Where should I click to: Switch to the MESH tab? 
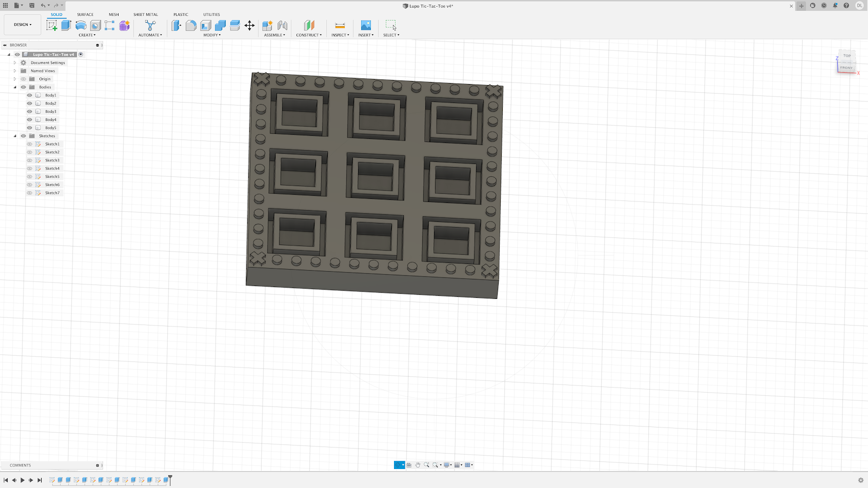pos(114,14)
